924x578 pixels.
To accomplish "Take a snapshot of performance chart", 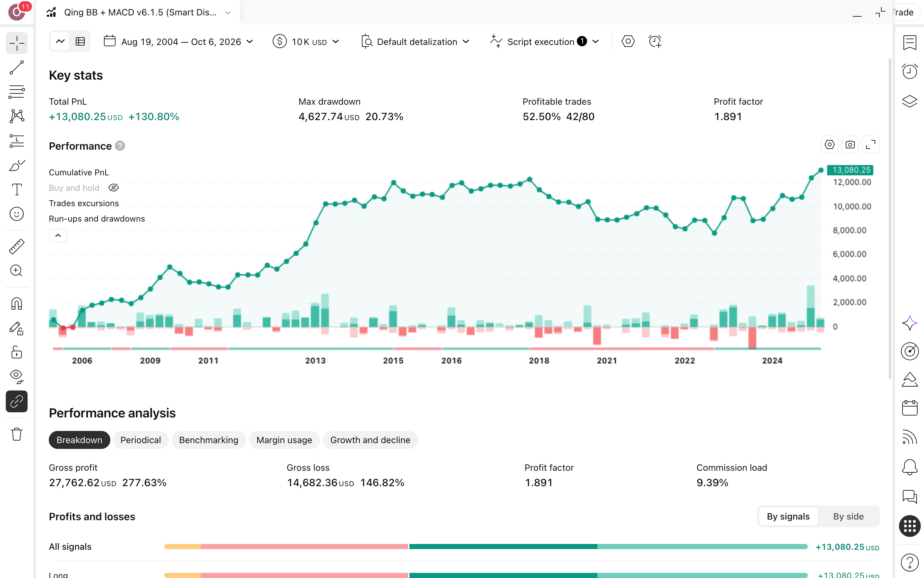I will (x=850, y=145).
